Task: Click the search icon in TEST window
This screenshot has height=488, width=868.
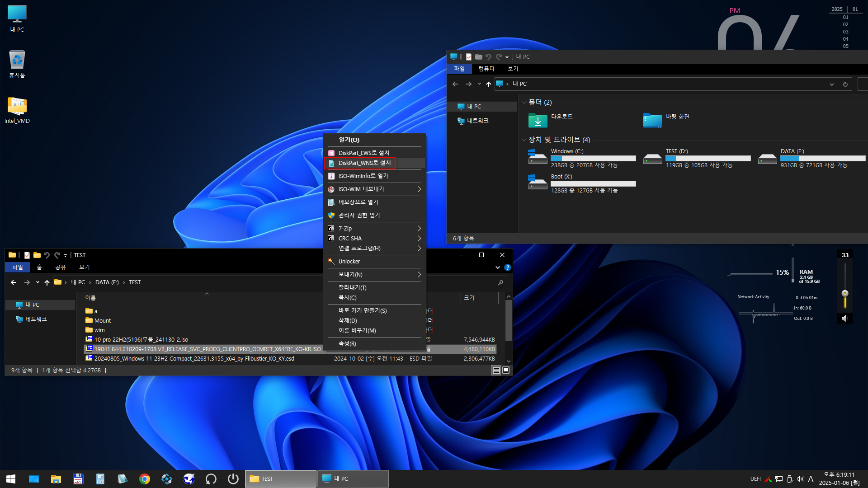Action: click(500, 282)
